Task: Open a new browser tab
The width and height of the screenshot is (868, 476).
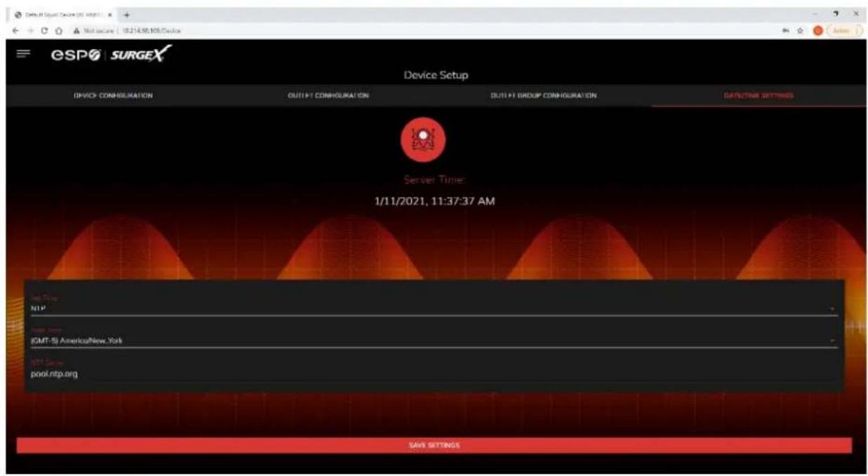Action: 126,14
